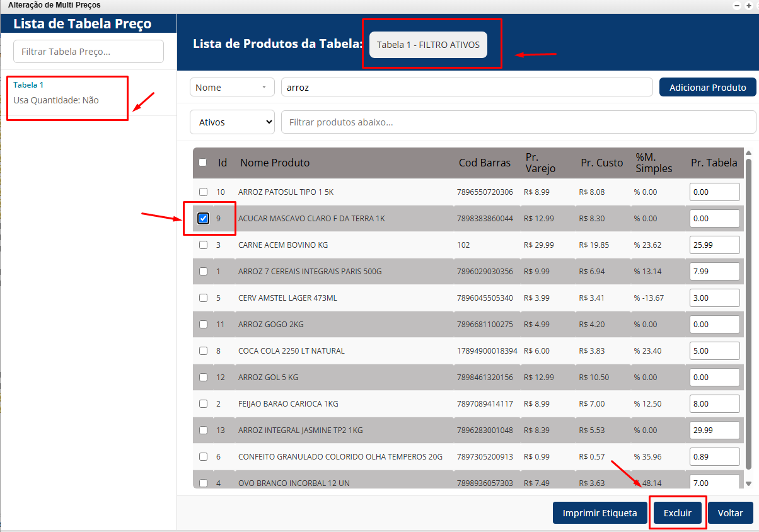
Task: Focus the Filtrar Tabela Preço field
Action: coord(88,52)
